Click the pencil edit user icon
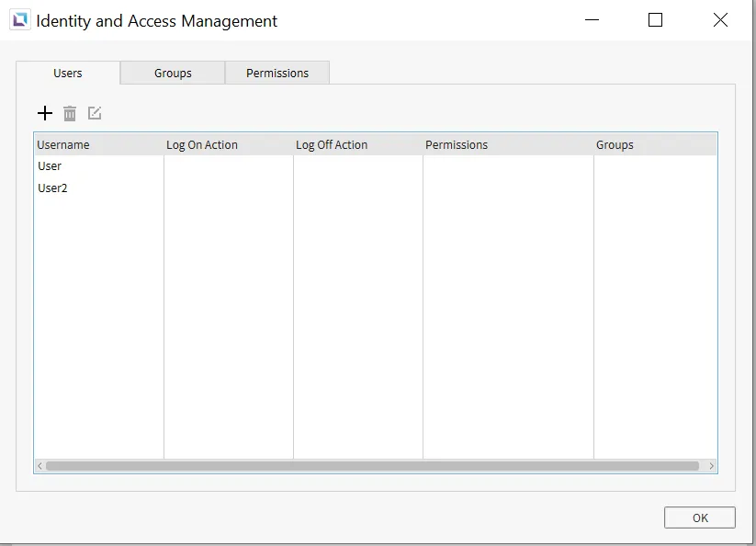 tap(95, 113)
